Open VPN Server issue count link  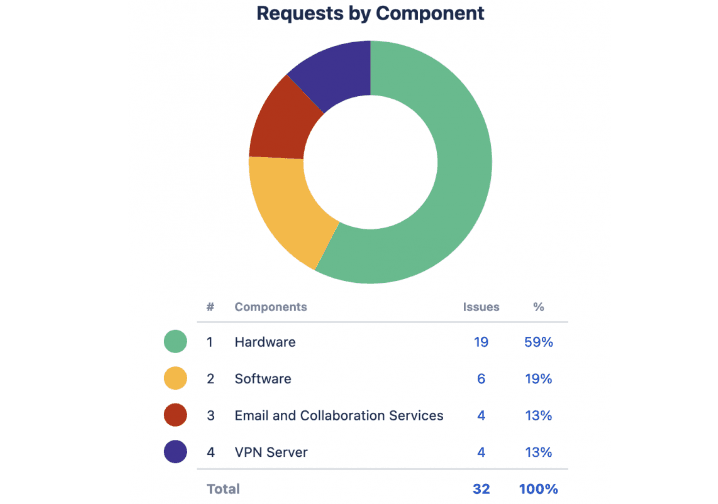tap(481, 452)
